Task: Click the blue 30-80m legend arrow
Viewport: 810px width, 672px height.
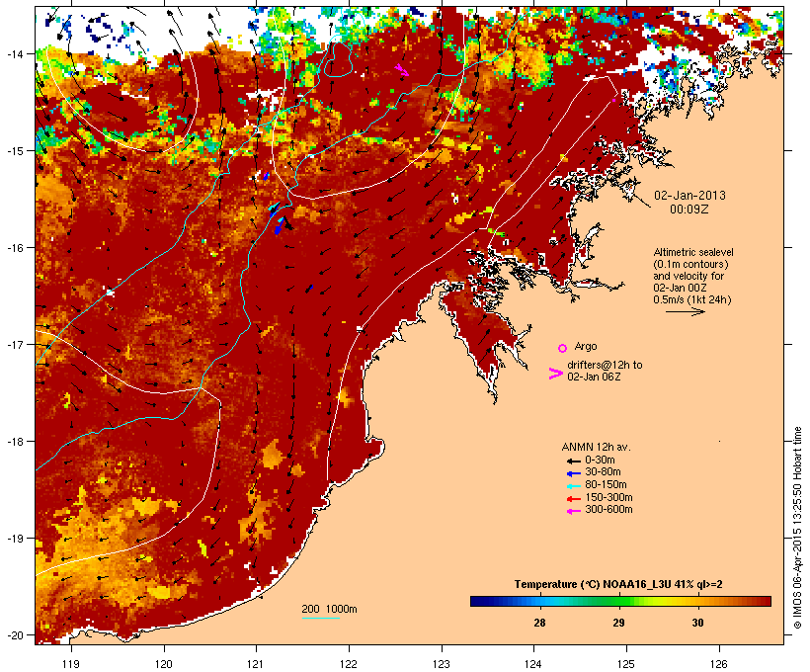Action: [x=573, y=473]
